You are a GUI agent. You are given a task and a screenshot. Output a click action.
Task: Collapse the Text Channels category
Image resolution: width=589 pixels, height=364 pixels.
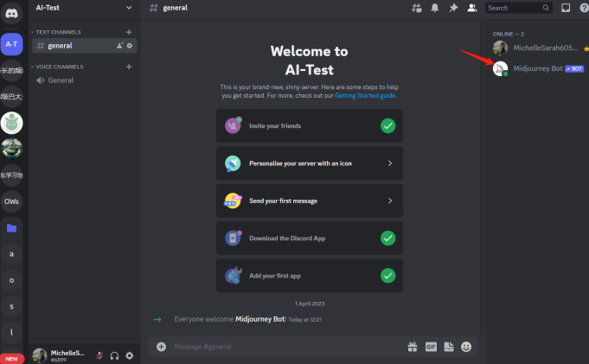tap(56, 32)
